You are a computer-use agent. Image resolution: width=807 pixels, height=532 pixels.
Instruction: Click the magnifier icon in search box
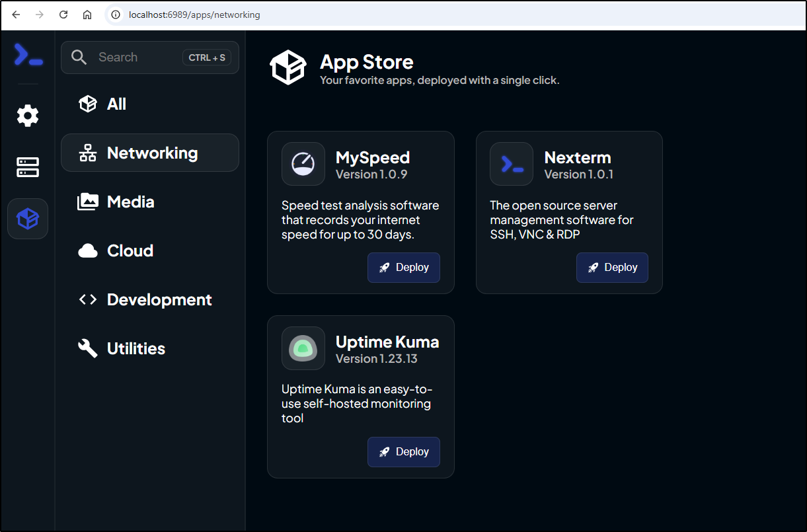click(79, 57)
